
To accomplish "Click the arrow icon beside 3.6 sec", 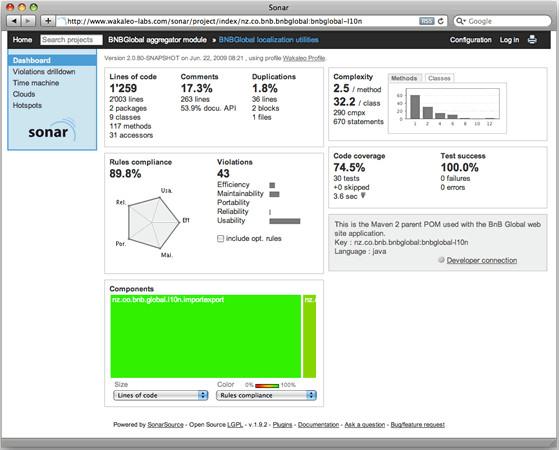I will pyautogui.click(x=363, y=195).
